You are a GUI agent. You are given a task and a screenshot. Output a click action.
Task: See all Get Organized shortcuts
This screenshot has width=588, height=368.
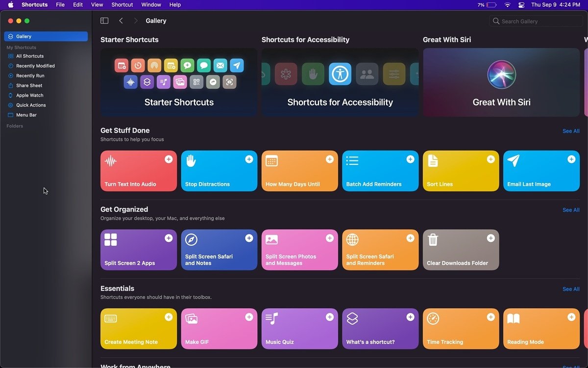click(x=571, y=210)
